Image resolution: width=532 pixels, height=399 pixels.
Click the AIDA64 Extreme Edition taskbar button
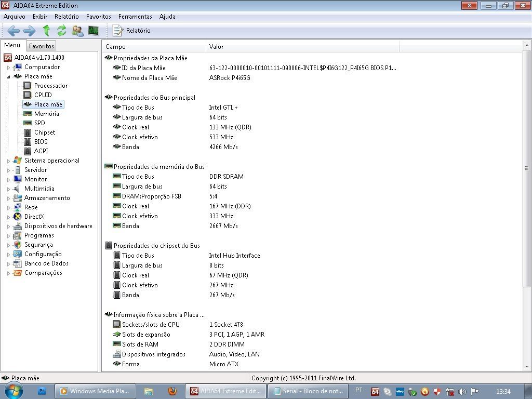tap(225, 391)
